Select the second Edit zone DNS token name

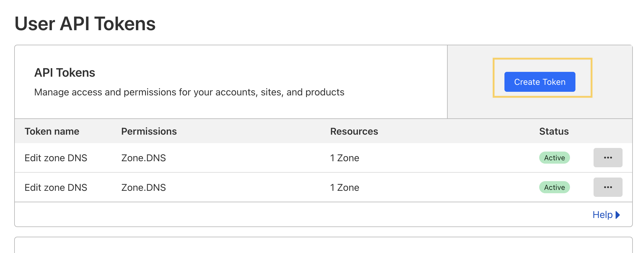[56, 187]
